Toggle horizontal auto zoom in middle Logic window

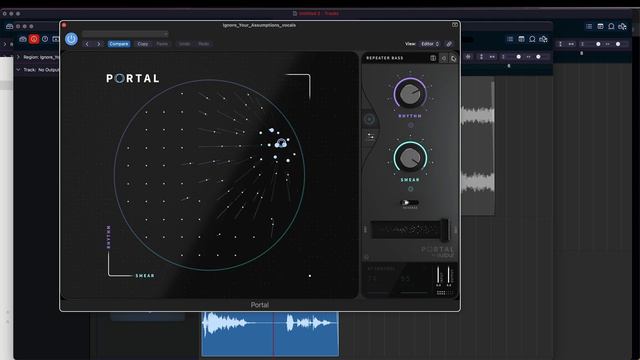point(492,57)
